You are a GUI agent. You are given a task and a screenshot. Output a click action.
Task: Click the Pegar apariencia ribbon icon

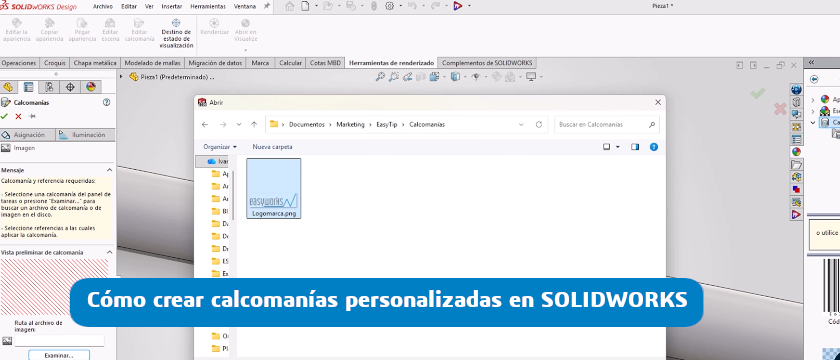coord(82,23)
